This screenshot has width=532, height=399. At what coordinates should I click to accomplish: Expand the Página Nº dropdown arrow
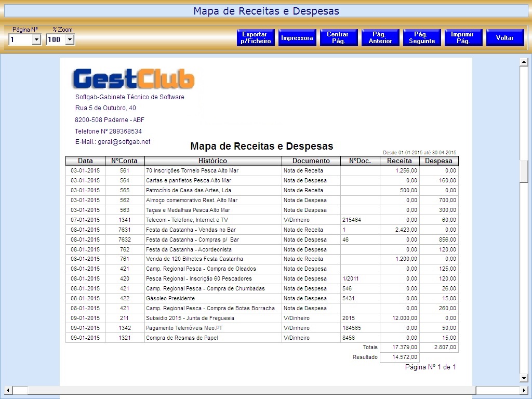36,39
